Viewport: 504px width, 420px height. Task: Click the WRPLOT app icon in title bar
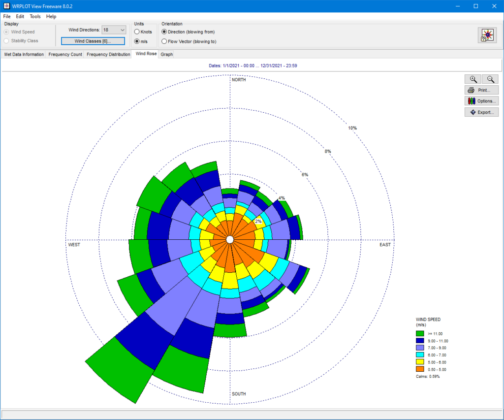click(x=6, y=6)
